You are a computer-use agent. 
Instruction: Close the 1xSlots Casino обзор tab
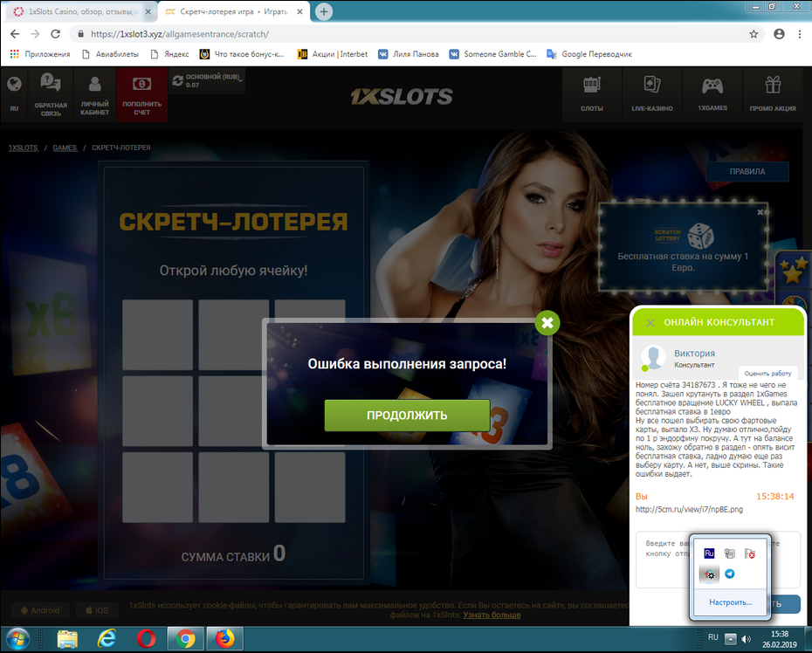(x=148, y=11)
